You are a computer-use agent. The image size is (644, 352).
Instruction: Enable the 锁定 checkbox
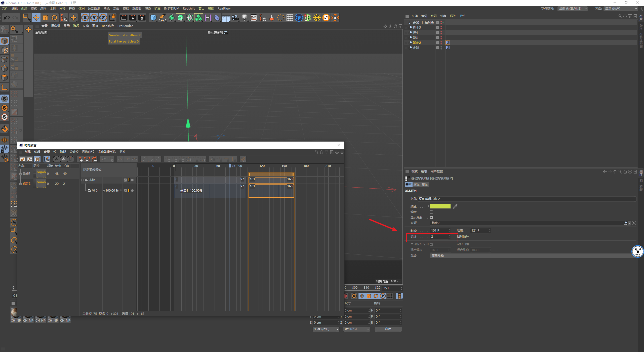pos(431,212)
